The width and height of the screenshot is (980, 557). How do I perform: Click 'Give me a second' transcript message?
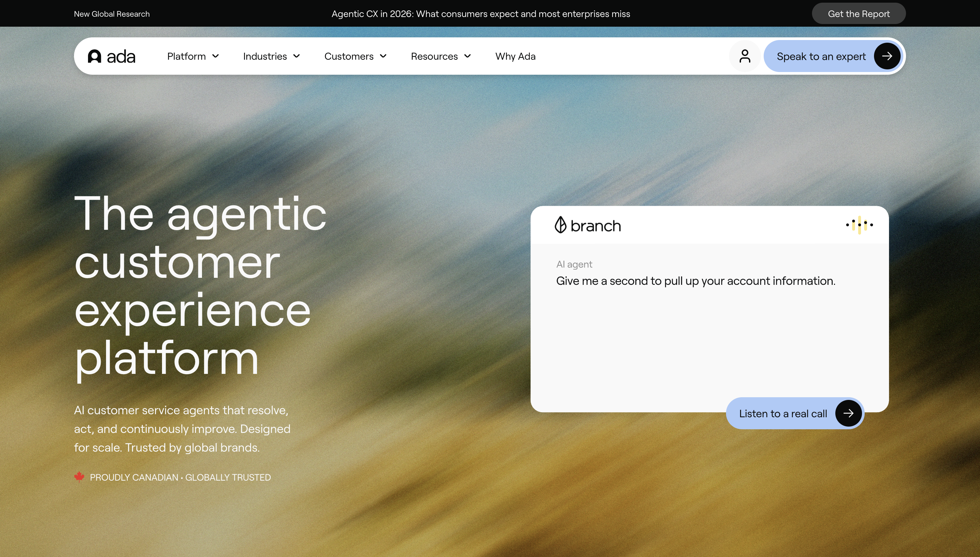point(696,281)
